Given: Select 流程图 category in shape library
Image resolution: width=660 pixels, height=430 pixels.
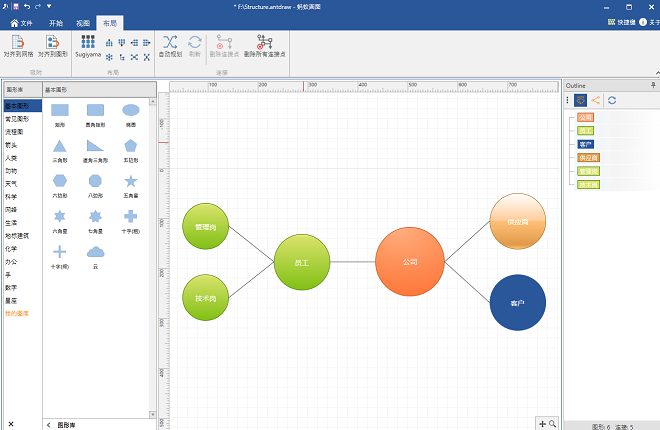Looking at the screenshot, I should click(14, 131).
